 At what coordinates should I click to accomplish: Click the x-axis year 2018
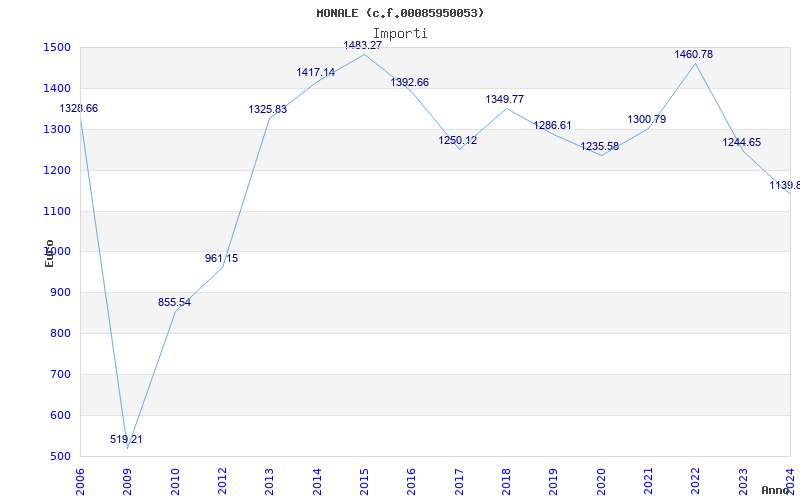pos(506,482)
